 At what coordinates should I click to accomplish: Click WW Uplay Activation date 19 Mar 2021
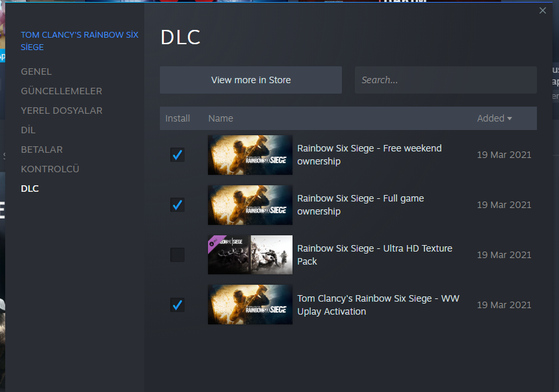[x=504, y=305]
